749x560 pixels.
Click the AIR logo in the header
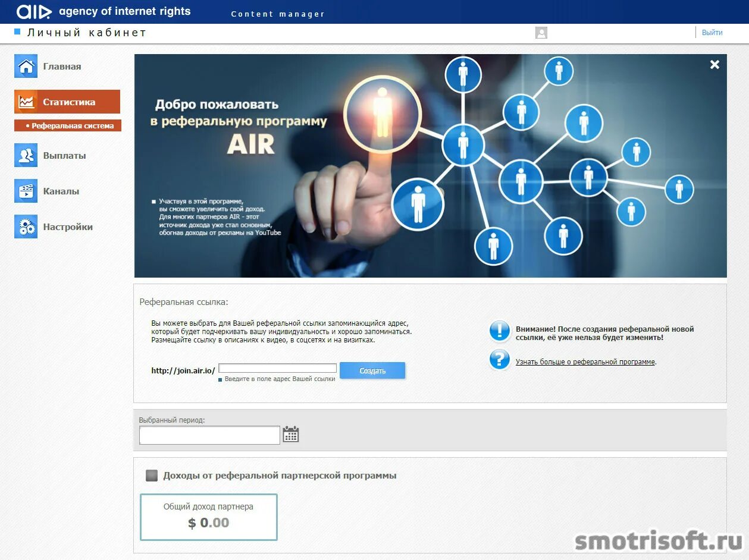[34, 11]
